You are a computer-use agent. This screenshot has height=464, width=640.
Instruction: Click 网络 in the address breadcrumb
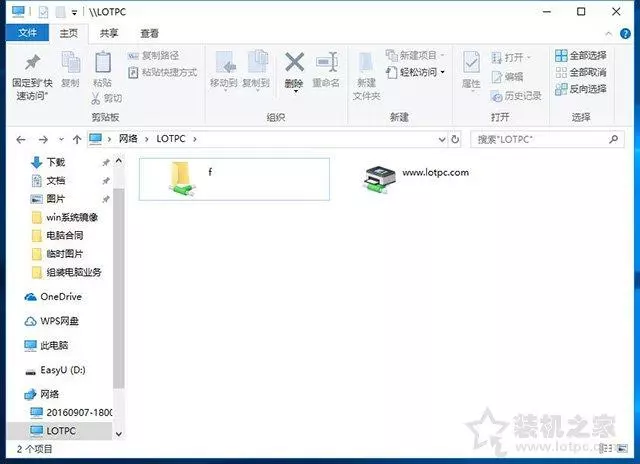[128, 139]
